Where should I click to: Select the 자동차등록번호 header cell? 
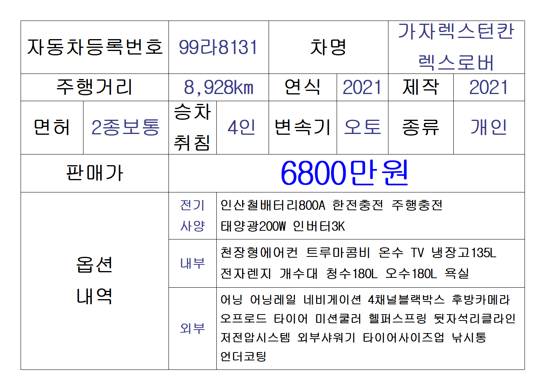click(x=95, y=47)
